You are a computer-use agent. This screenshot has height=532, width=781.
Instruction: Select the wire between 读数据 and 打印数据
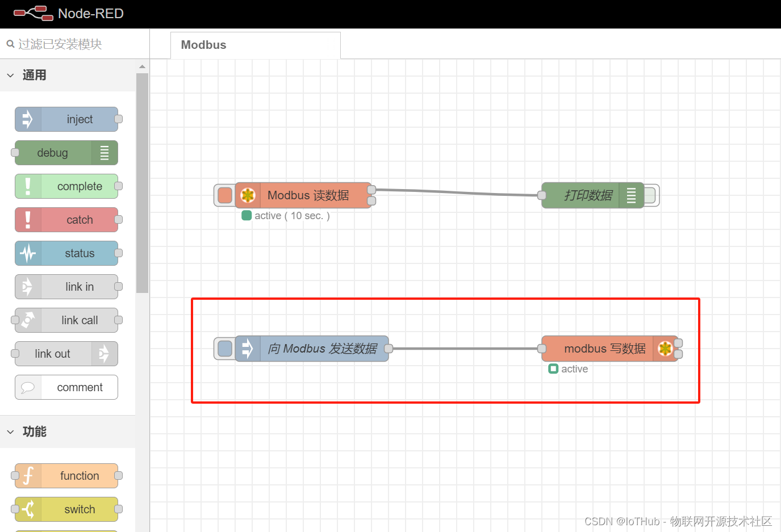pos(457,192)
